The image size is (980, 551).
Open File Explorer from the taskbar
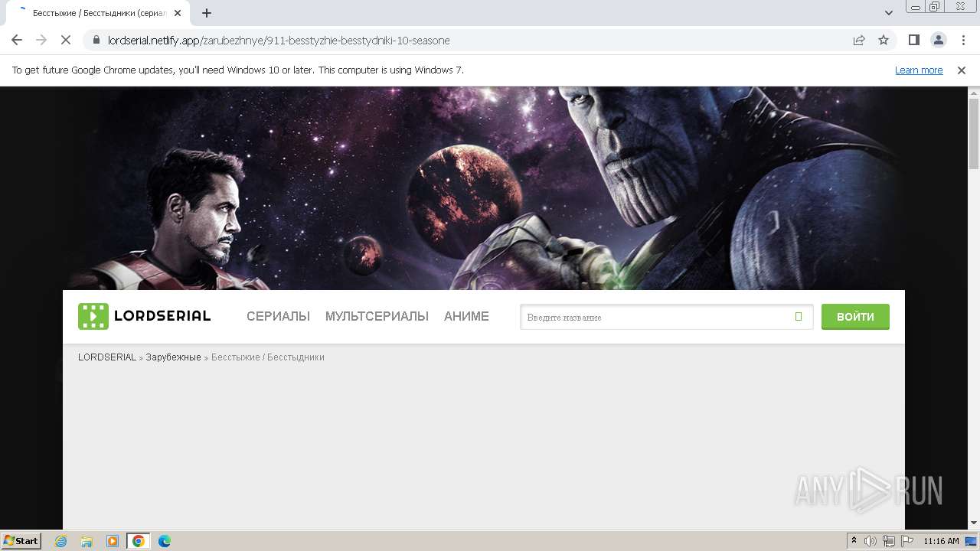[x=87, y=541]
